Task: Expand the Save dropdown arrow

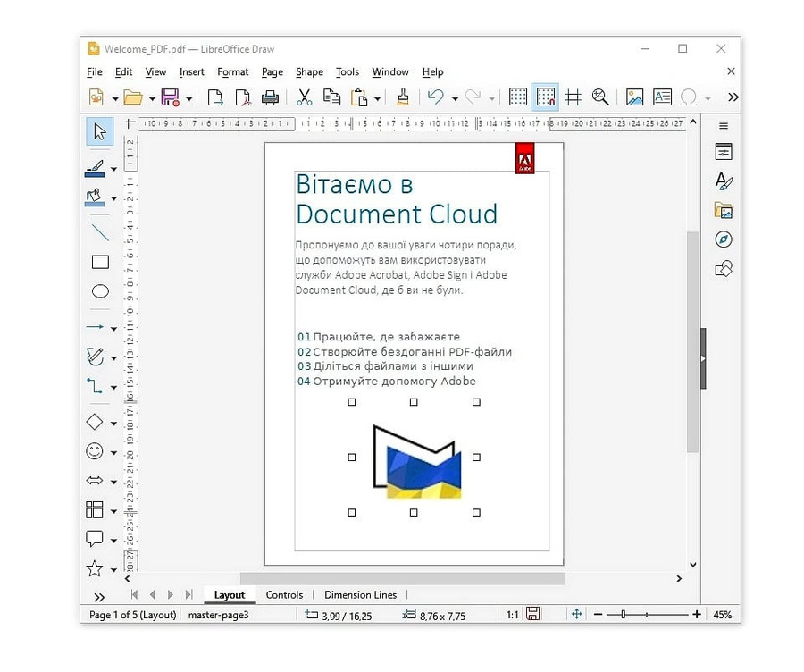Action: tap(188, 98)
